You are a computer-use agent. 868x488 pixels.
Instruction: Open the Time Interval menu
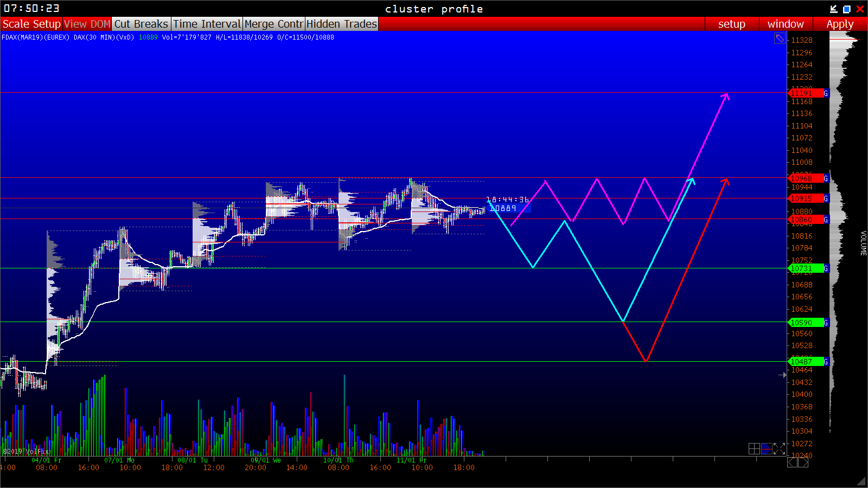tap(207, 24)
